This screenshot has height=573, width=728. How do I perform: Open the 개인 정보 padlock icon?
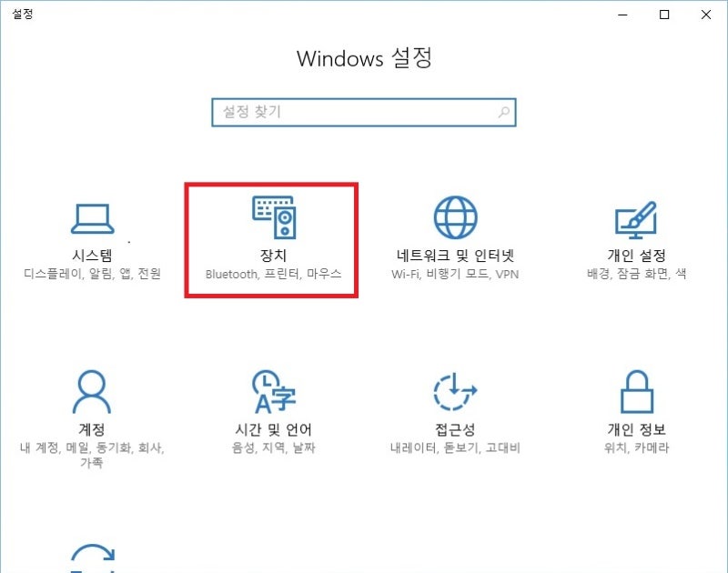pyautogui.click(x=637, y=392)
